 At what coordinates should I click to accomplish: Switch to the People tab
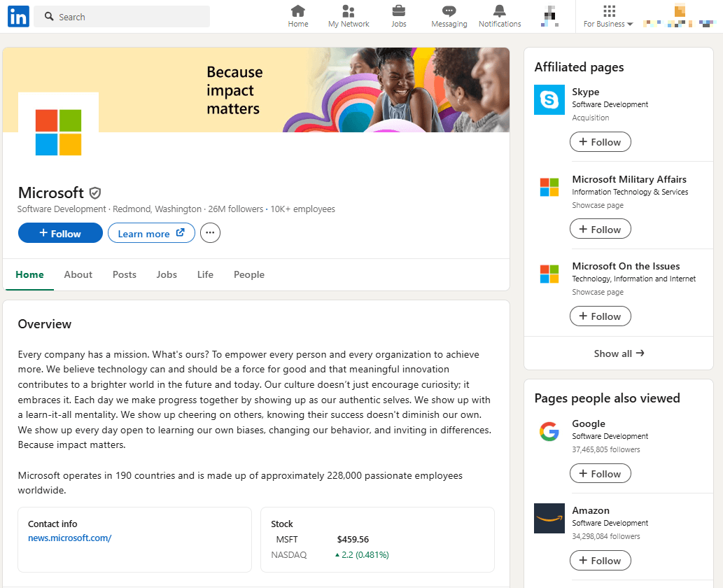[249, 275]
